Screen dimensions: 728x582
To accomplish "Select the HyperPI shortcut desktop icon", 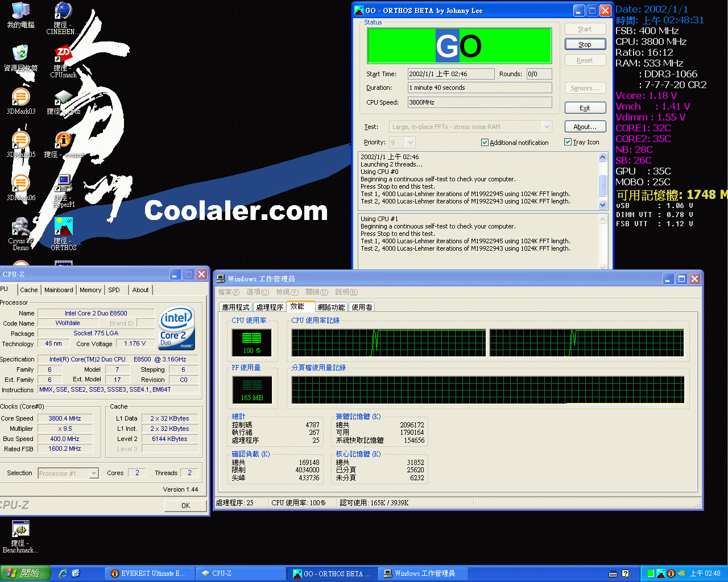I will point(63,191).
